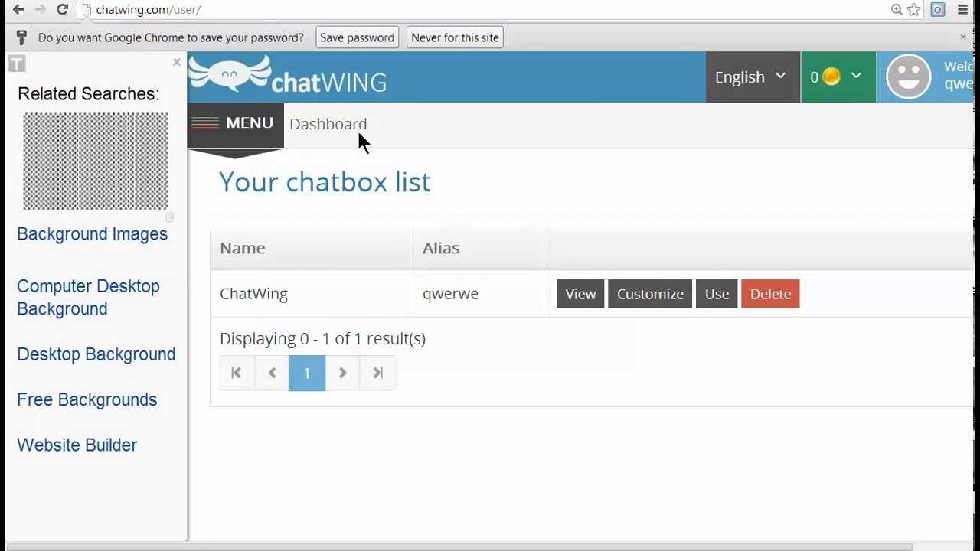Open Background Images related search
This screenshot has height=551, width=980.
[92, 234]
